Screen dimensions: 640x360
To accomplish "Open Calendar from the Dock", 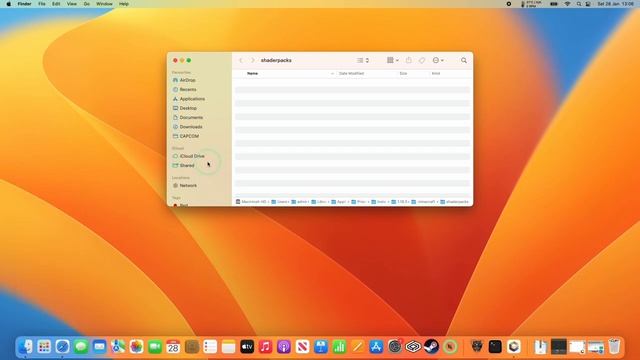I will point(173,347).
